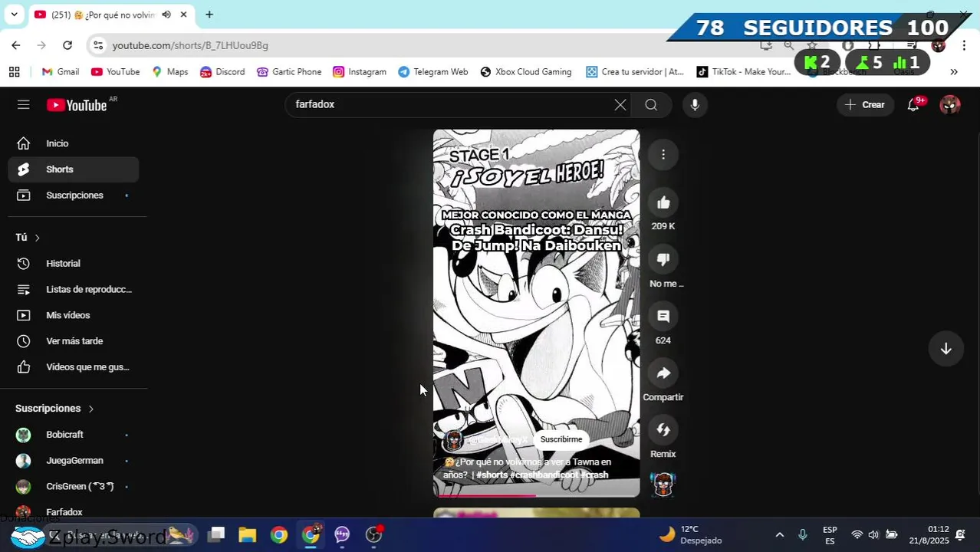Go to the next Short arrow
This screenshot has width=980, height=552.
click(946, 349)
